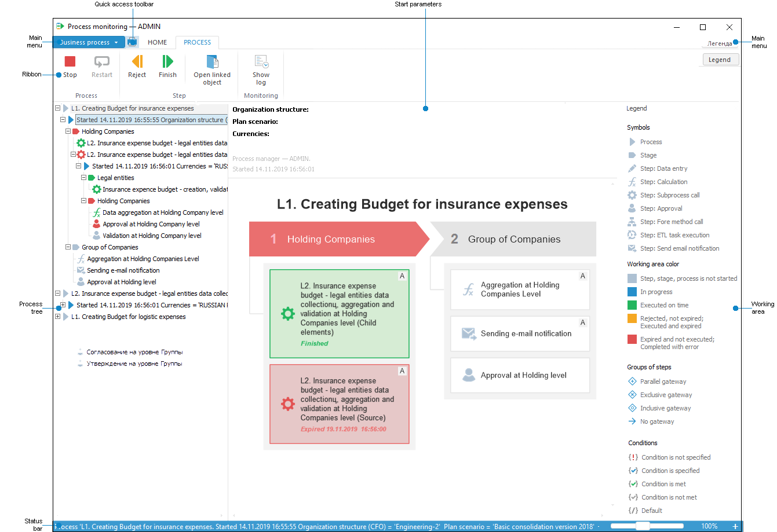Click the icon beside the Business process selector
The width and height of the screenshot is (777, 532).
(132, 42)
